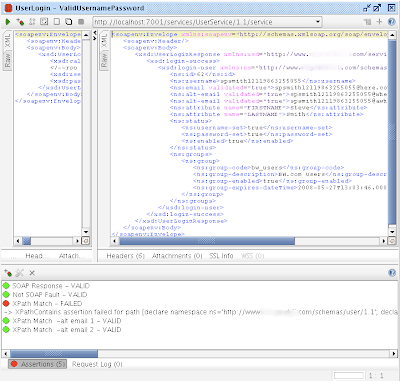The width and height of the screenshot is (400, 381).
Task: Open request Head... tab
Action: [37, 256]
